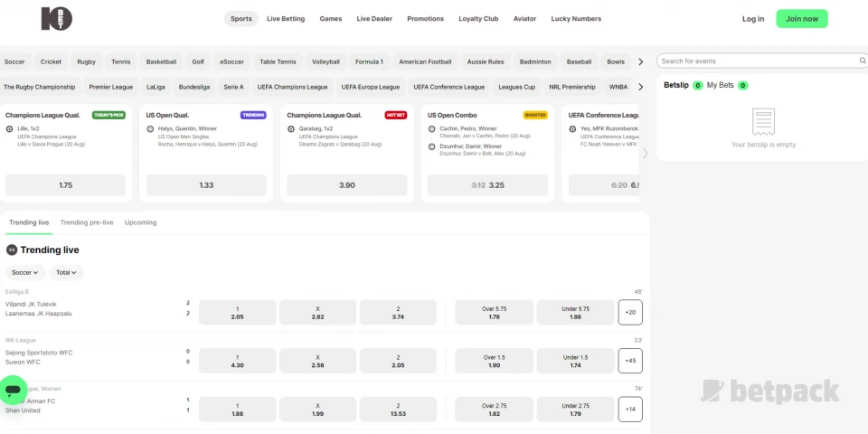Viewport: 868px width, 434px height.
Task: Pick the 1.75 odds for Lille
Action: point(65,185)
